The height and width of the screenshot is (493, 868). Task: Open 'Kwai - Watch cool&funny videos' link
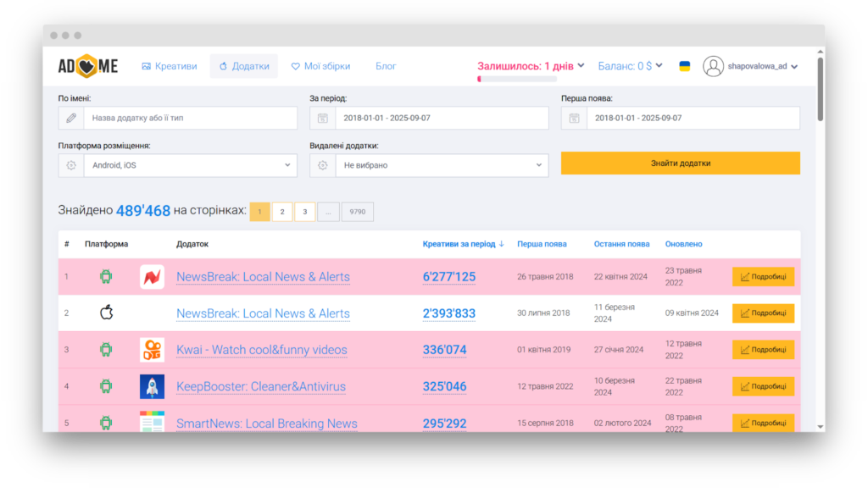click(x=261, y=350)
